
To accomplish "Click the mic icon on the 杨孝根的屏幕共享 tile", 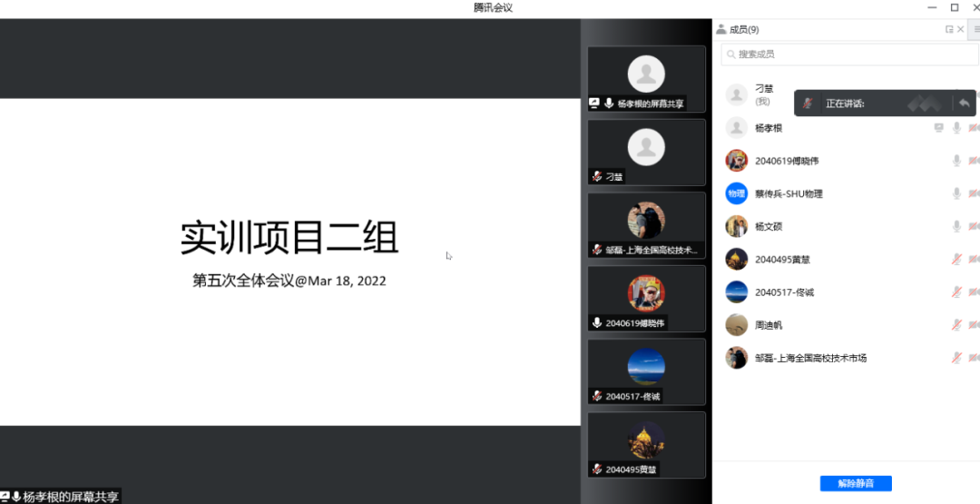I will tap(609, 104).
